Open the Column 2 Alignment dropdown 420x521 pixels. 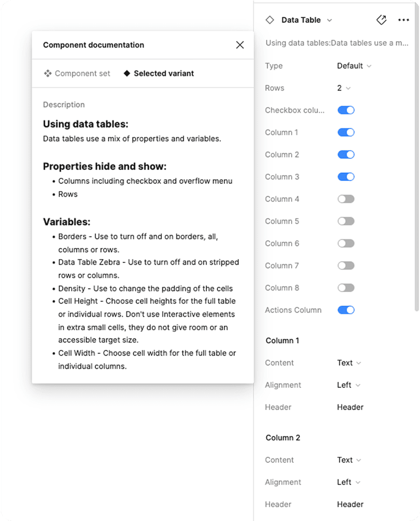(349, 482)
